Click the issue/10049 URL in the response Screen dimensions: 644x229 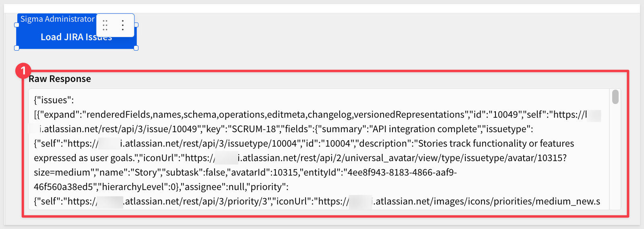(121, 129)
